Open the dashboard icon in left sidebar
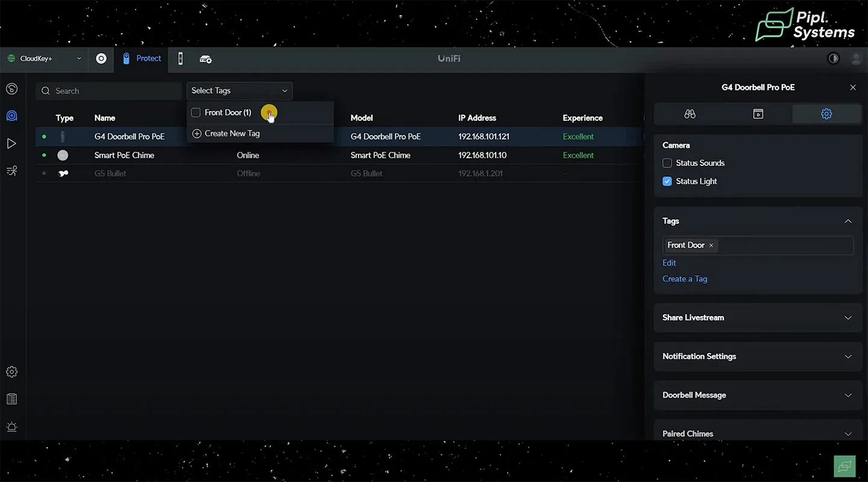 click(11, 89)
